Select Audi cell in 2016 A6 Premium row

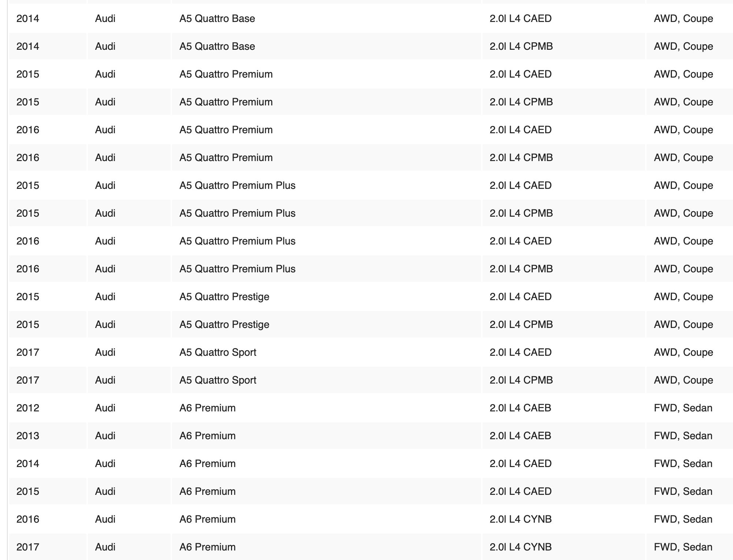(x=105, y=519)
